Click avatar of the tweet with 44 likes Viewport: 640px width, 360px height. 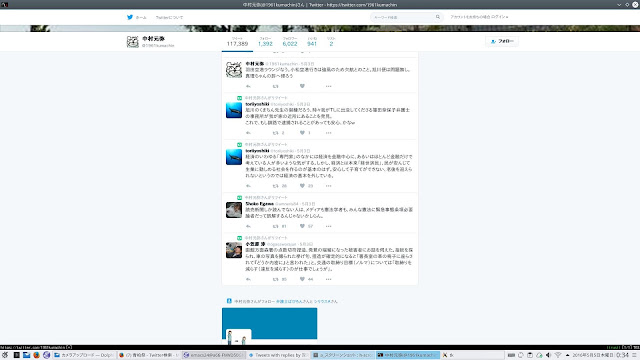coord(234,250)
